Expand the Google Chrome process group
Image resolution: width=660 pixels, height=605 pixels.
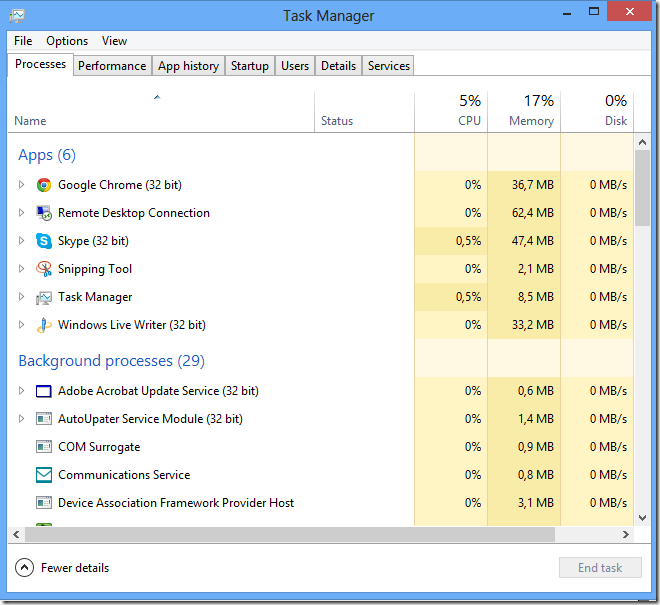21,184
